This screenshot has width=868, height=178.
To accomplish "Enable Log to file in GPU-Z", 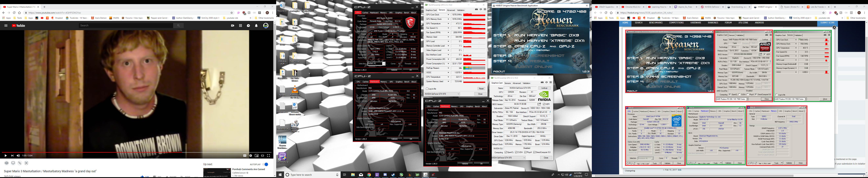I will point(427,89).
